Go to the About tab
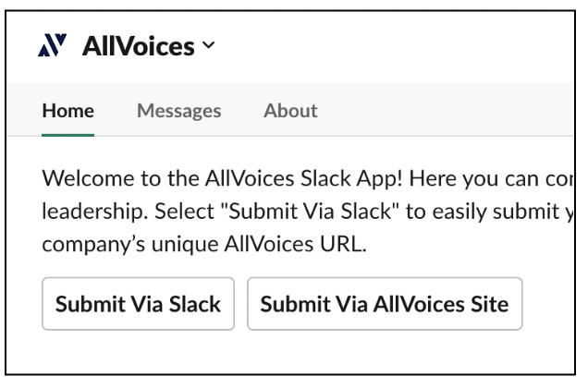Image resolution: width=588 pixels, height=388 pixels. pyautogui.click(x=290, y=111)
